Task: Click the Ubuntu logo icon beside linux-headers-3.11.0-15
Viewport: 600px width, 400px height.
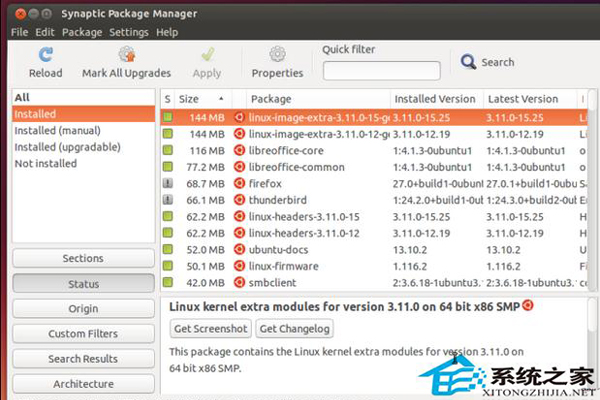Action: tap(239, 217)
